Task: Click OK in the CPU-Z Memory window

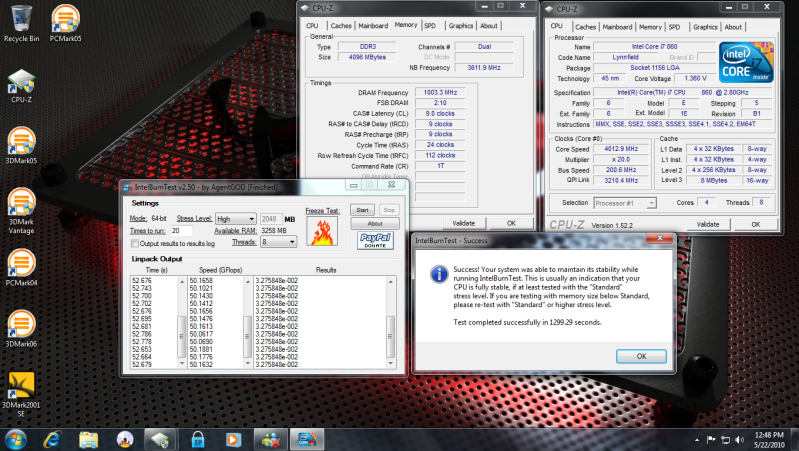Action: click(511, 223)
